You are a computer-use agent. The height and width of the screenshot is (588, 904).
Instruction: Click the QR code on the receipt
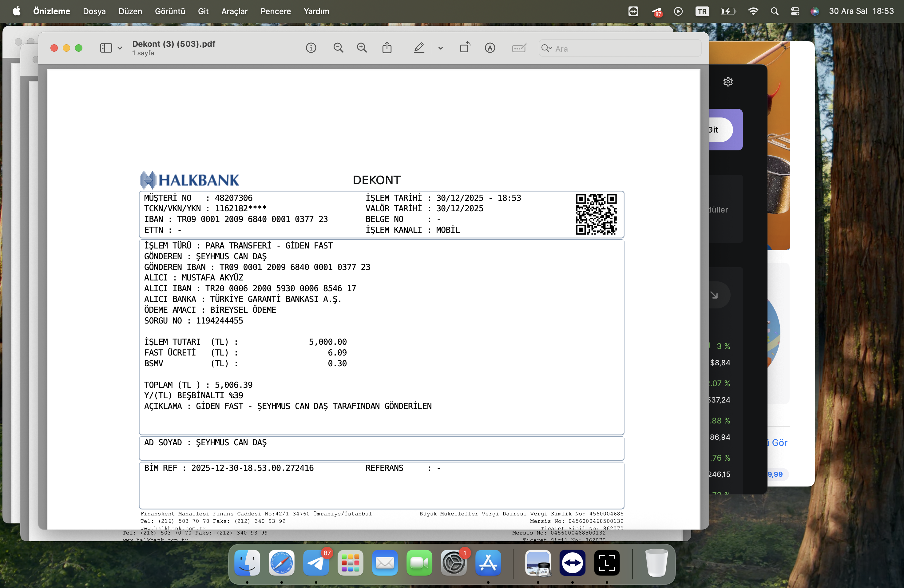pyautogui.click(x=596, y=214)
